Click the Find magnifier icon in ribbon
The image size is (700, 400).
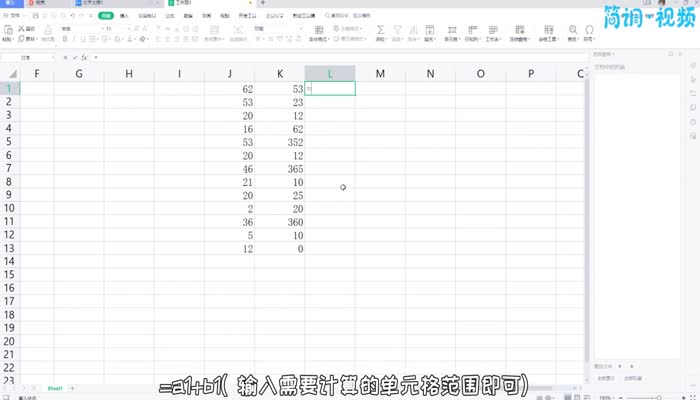[573, 31]
